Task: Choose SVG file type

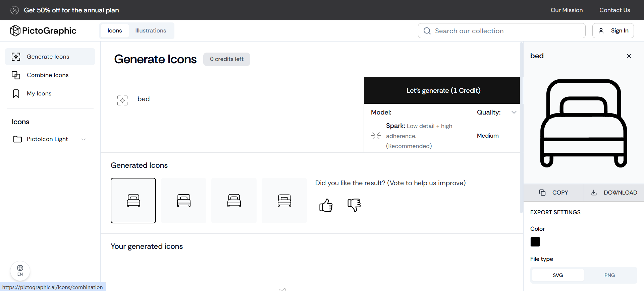Action: pos(558,275)
